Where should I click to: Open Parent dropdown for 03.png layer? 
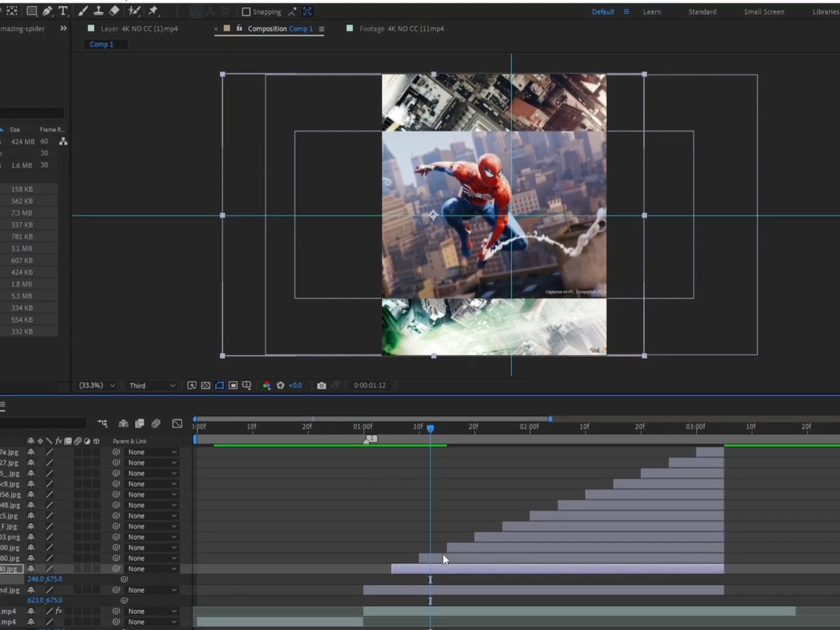pos(152,537)
